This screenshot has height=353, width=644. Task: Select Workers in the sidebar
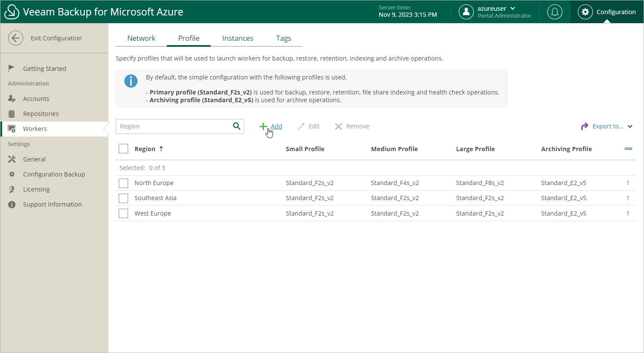pos(35,129)
